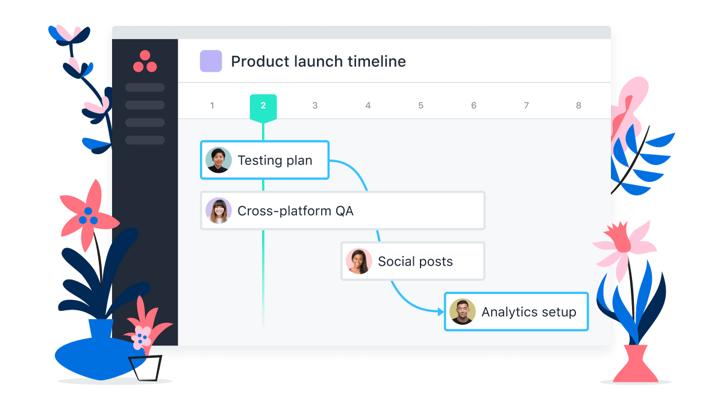The image size is (723, 400).
Task: Open the Social posts task card
Action: (413, 261)
